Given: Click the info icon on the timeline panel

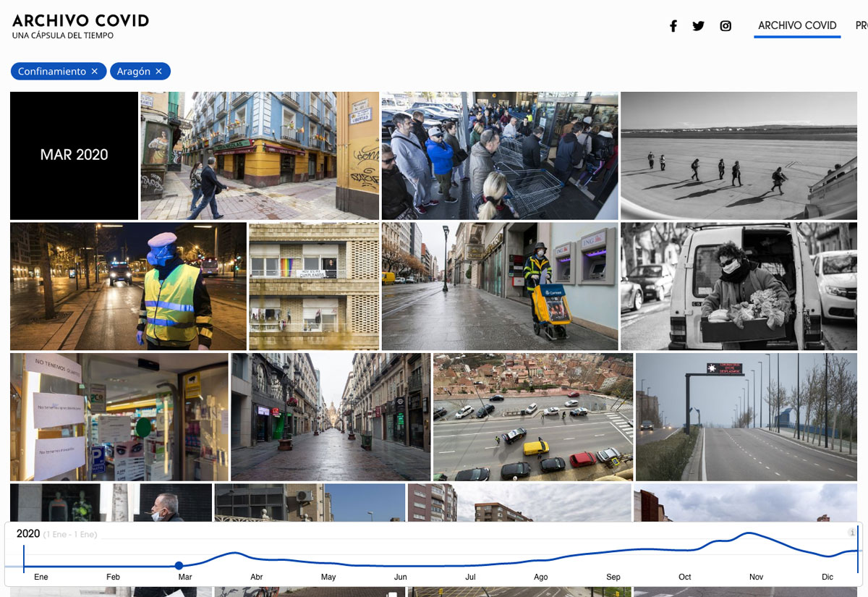Looking at the screenshot, I should (852, 533).
